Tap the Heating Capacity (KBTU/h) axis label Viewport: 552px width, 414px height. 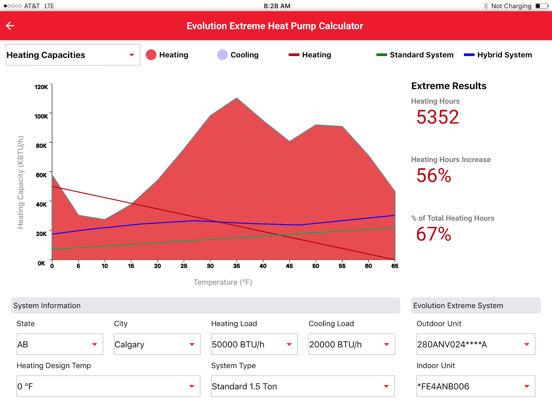[21, 182]
